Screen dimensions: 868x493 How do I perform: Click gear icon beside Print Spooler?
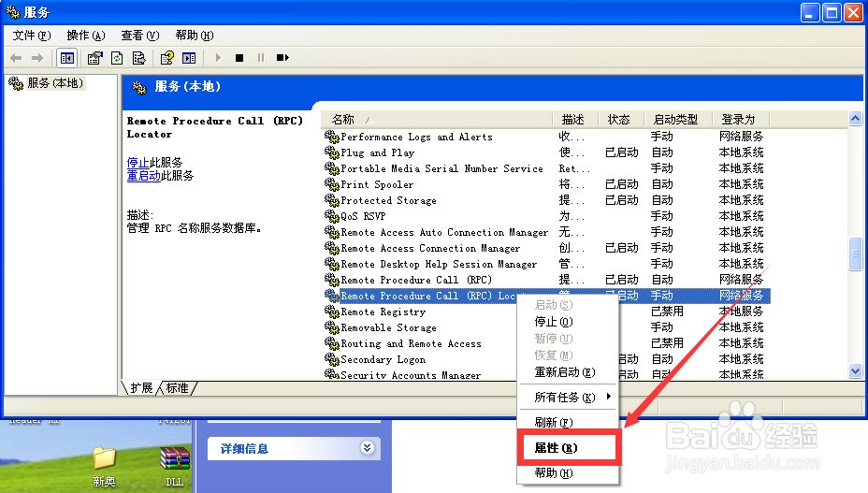pos(332,184)
